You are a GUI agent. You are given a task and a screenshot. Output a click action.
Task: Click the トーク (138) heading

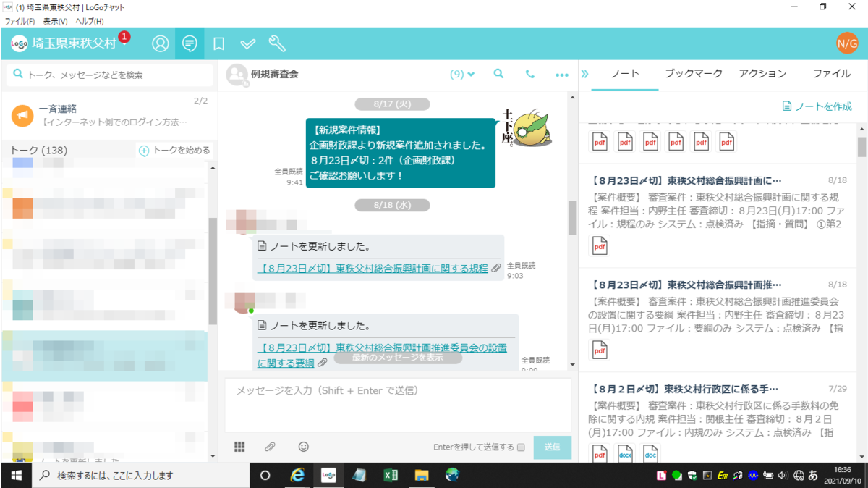[38, 151]
